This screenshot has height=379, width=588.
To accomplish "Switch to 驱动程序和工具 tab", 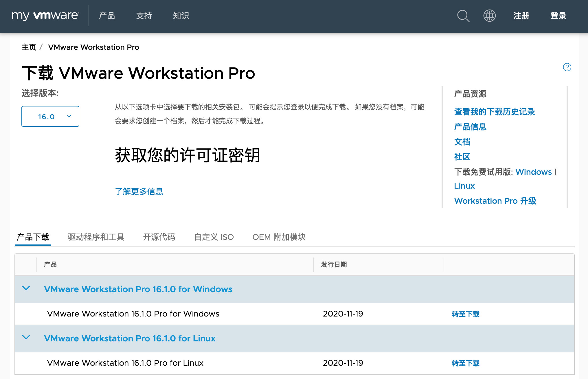I will point(96,237).
